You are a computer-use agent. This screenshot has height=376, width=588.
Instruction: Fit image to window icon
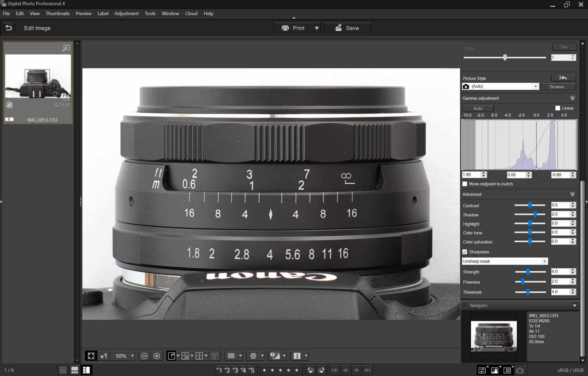(91, 356)
